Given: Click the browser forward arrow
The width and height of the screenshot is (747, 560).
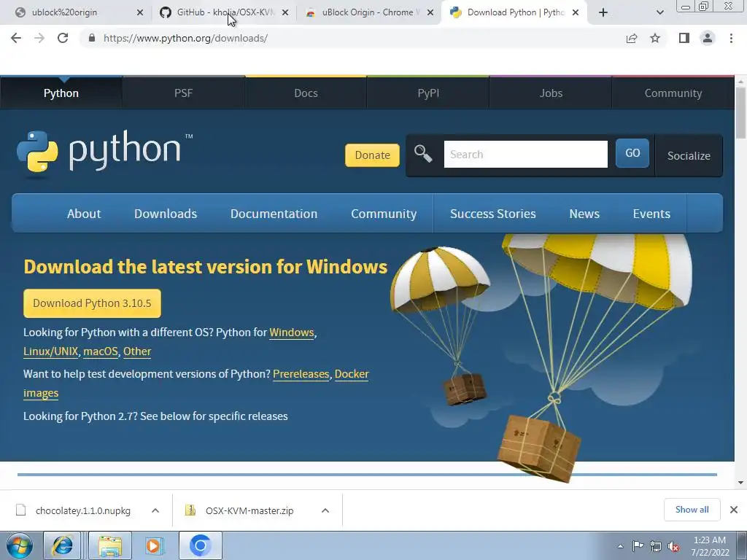Looking at the screenshot, I should pyautogui.click(x=39, y=38).
